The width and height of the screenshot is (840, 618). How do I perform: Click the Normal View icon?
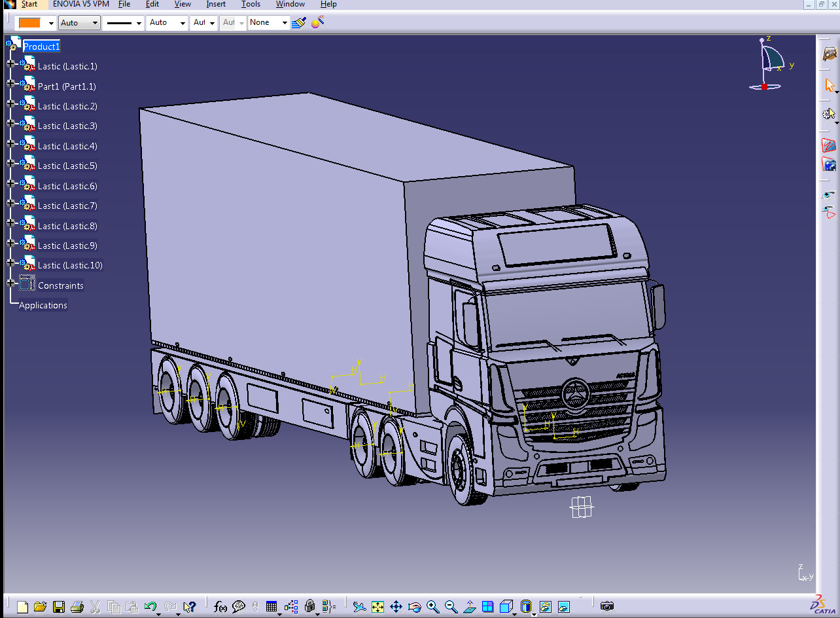(x=469, y=607)
